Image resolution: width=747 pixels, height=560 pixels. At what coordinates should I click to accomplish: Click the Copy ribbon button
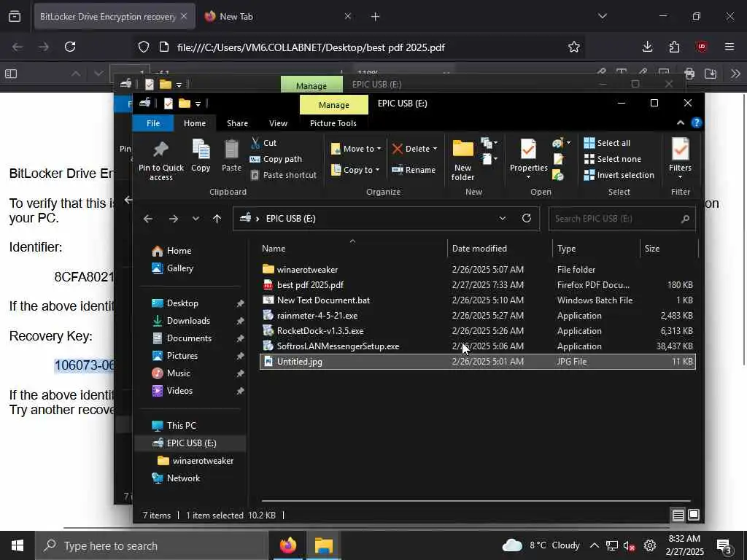point(201,156)
